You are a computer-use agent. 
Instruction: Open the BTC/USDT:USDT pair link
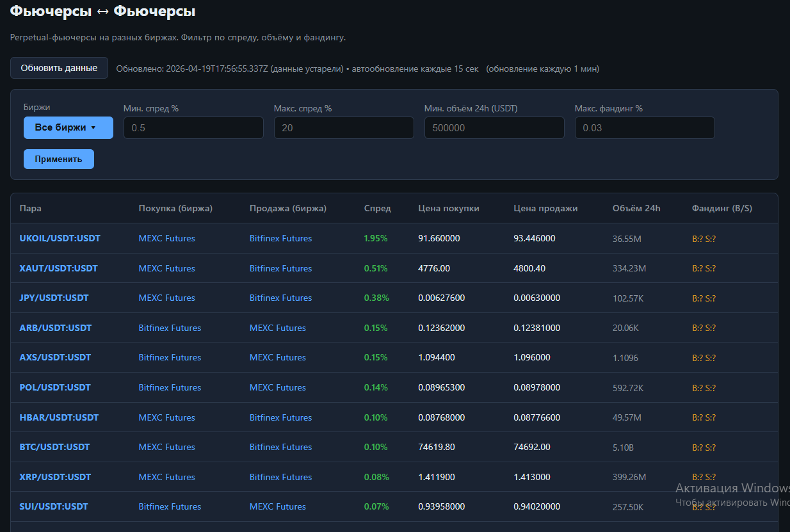55,447
